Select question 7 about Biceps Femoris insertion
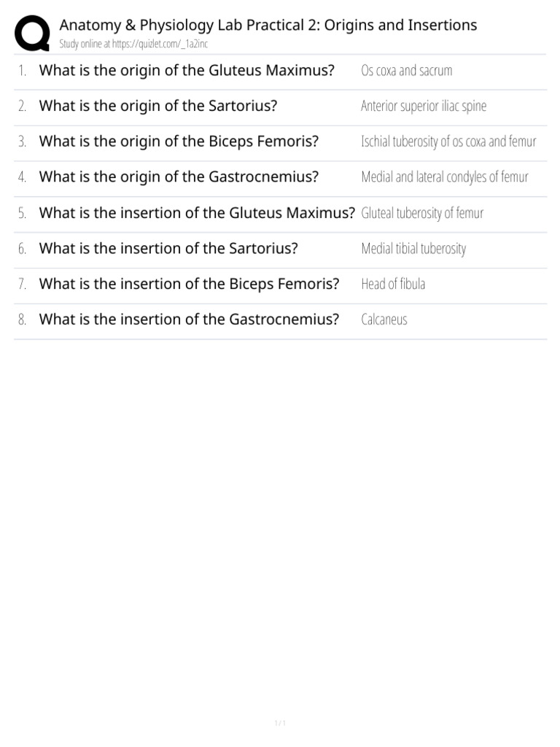The width and height of the screenshot is (560, 747). [x=189, y=284]
